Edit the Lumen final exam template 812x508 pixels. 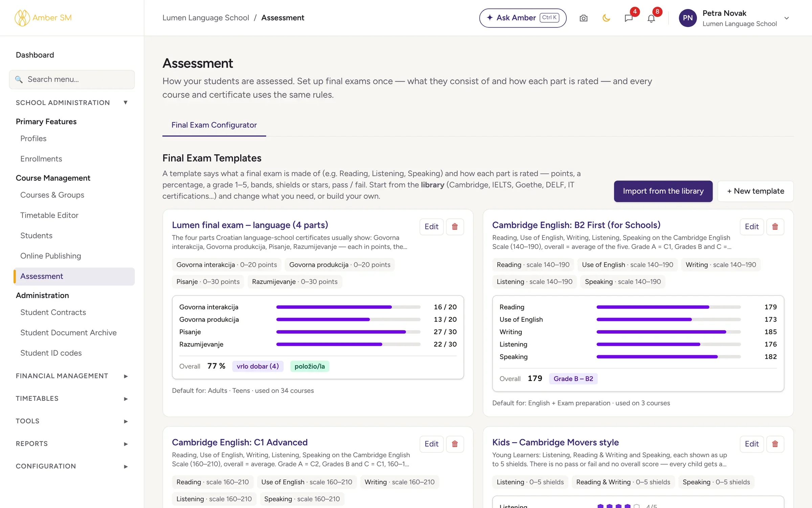pyautogui.click(x=431, y=227)
